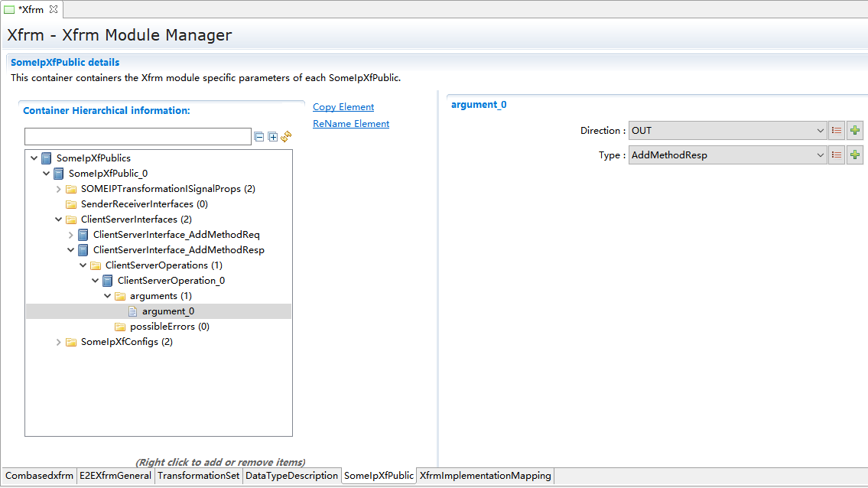Click the Expand All tree icon
The width and height of the screenshot is (868, 488).
(x=272, y=137)
